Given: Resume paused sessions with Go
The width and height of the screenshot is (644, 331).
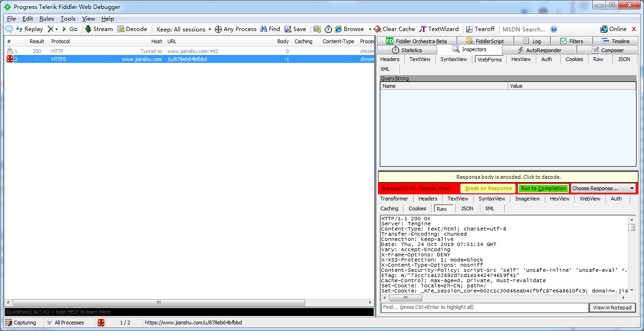Looking at the screenshot, I should click(70, 29).
